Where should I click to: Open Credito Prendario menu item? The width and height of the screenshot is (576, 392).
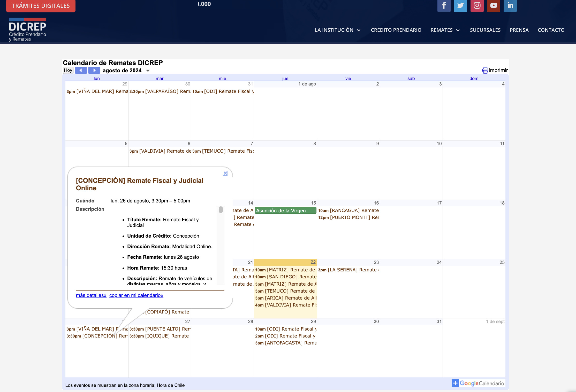[x=396, y=30]
